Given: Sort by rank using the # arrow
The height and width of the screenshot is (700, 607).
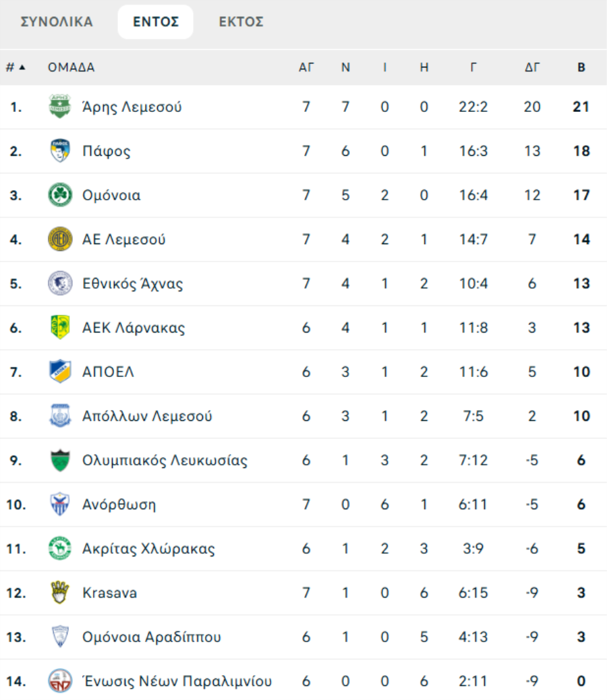Looking at the screenshot, I should (x=16, y=67).
